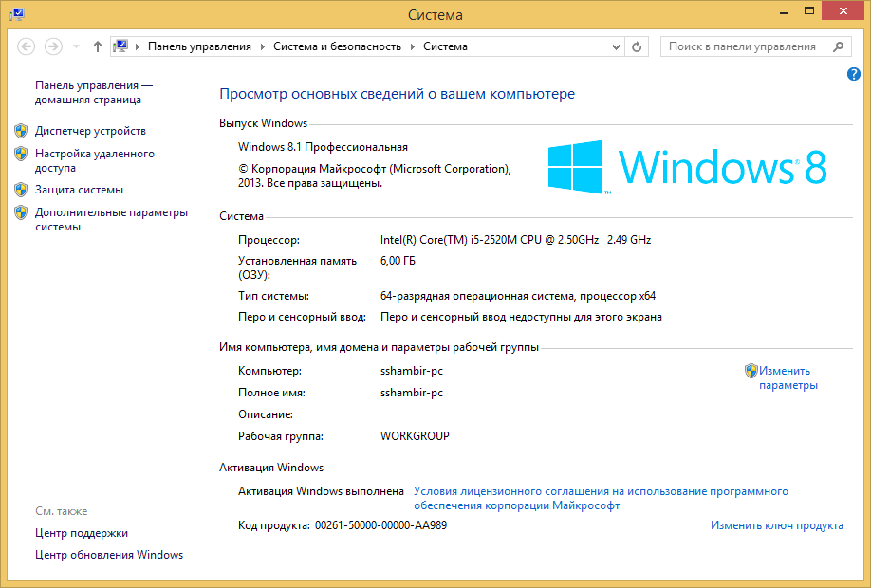871x588 pixels.
Task: Open Центр обновления Windows link
Action: (x=109, y=555)
